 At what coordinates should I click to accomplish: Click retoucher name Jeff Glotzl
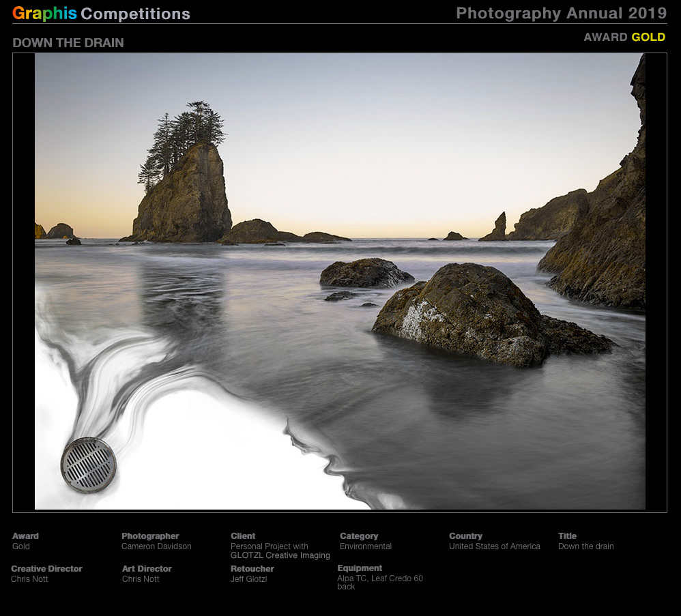click(x=249, y=578)
